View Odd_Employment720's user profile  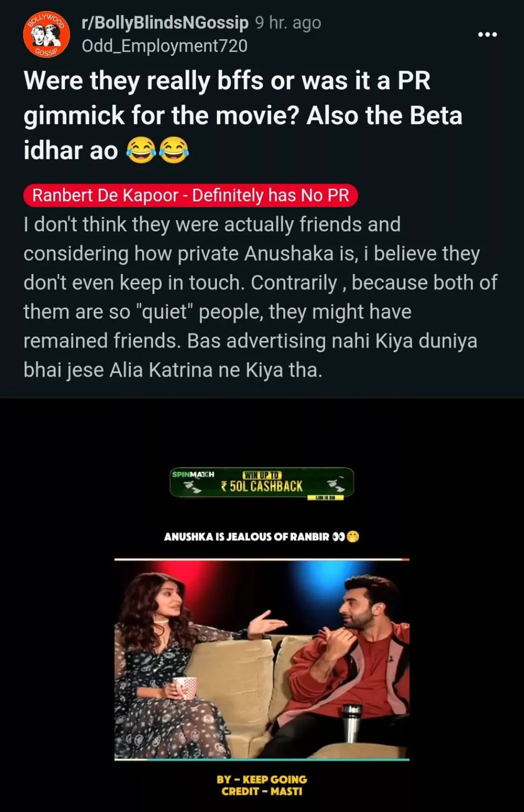[x=165, y=46]
